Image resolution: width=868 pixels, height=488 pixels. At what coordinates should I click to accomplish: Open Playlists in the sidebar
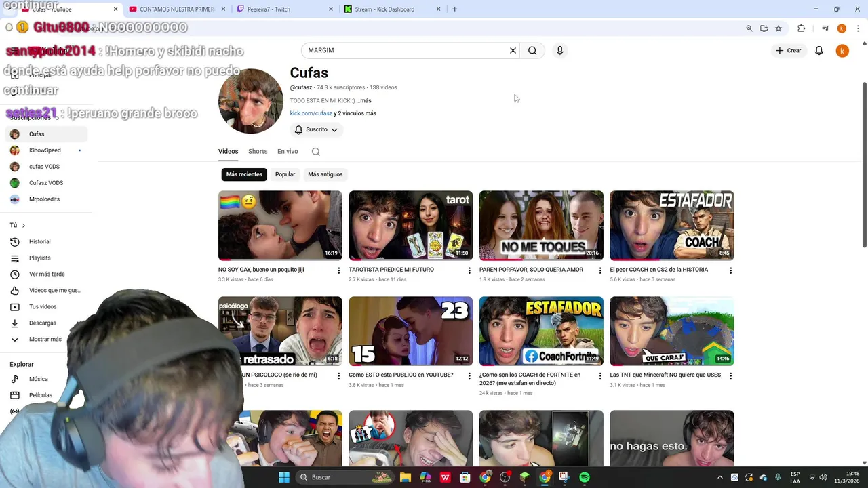tap(45, 258)
